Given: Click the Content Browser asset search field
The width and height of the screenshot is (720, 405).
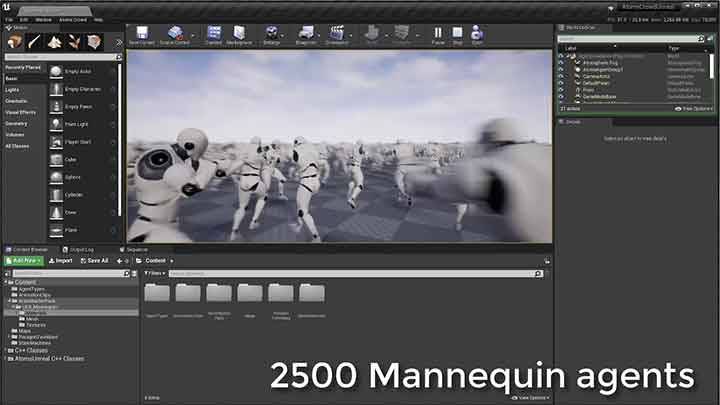Looking at the screenshot, I should [355, 274].
